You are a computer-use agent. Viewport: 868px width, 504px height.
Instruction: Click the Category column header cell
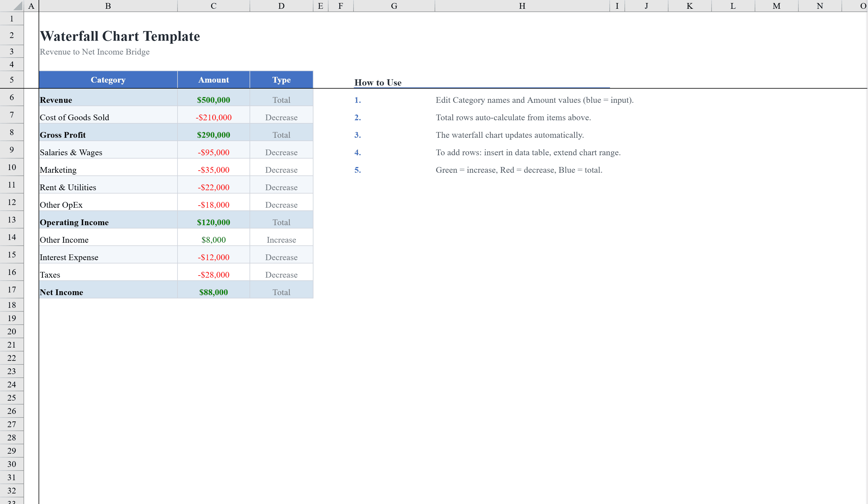(x=108, y=80)
